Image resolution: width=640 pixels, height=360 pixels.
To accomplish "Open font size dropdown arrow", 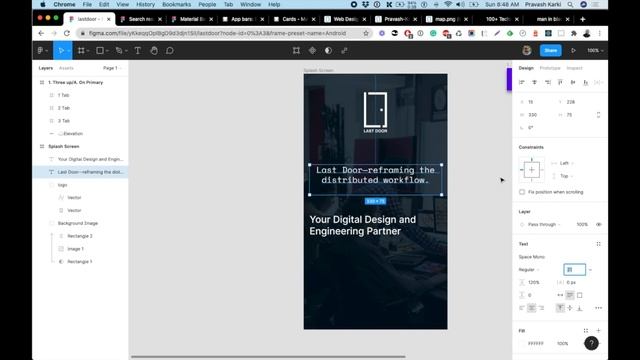I will tap(590, 270).
